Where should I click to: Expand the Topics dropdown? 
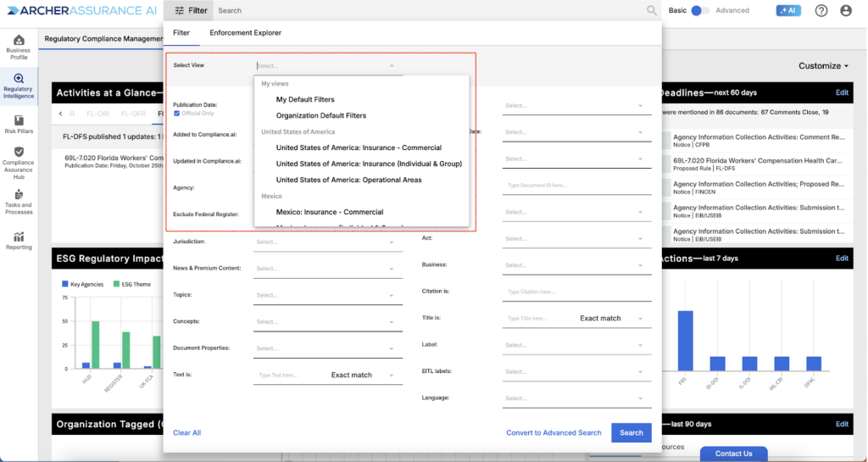(328, 295)
